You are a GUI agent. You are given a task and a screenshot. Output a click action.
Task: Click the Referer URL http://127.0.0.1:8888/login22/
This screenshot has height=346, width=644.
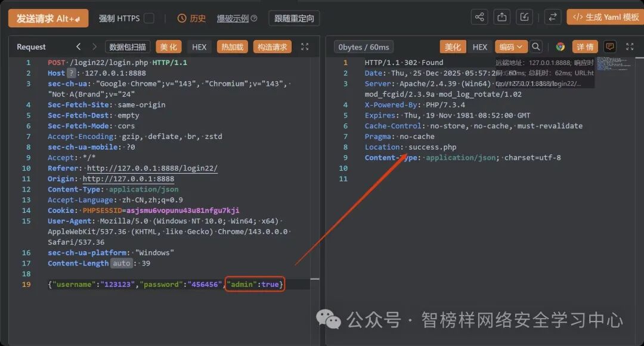tap(152, 168)
